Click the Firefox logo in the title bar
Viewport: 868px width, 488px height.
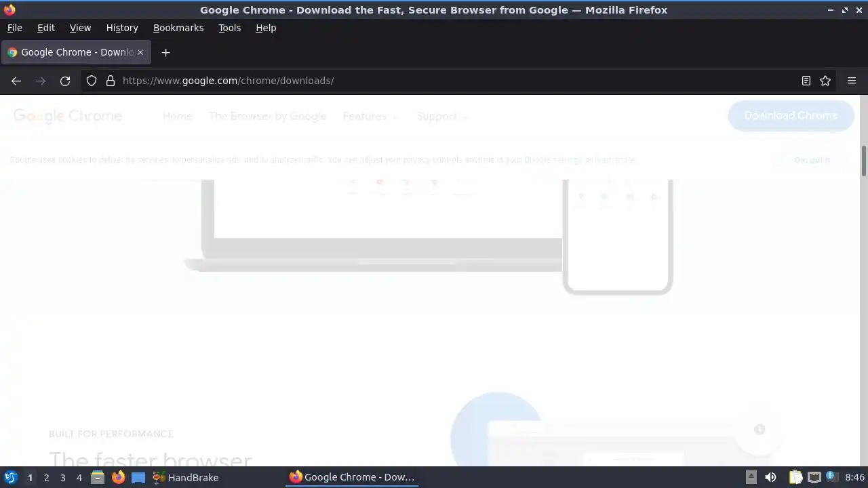pos(9,9)
